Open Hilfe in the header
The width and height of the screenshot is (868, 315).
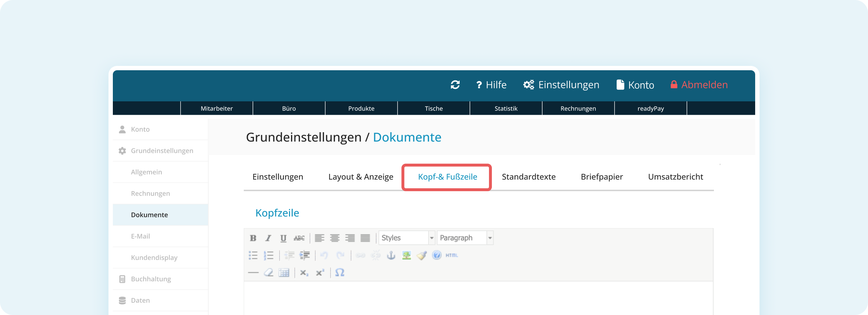[x=491, y=85]
